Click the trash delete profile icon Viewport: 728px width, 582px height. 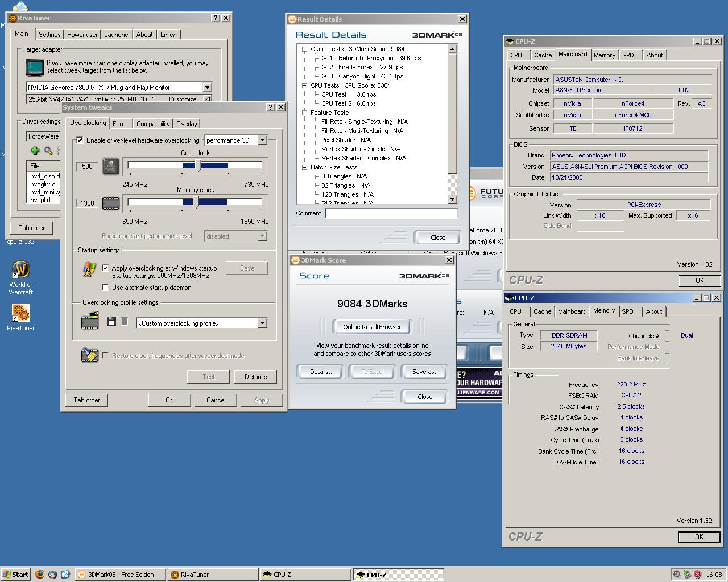click(125, 321)
